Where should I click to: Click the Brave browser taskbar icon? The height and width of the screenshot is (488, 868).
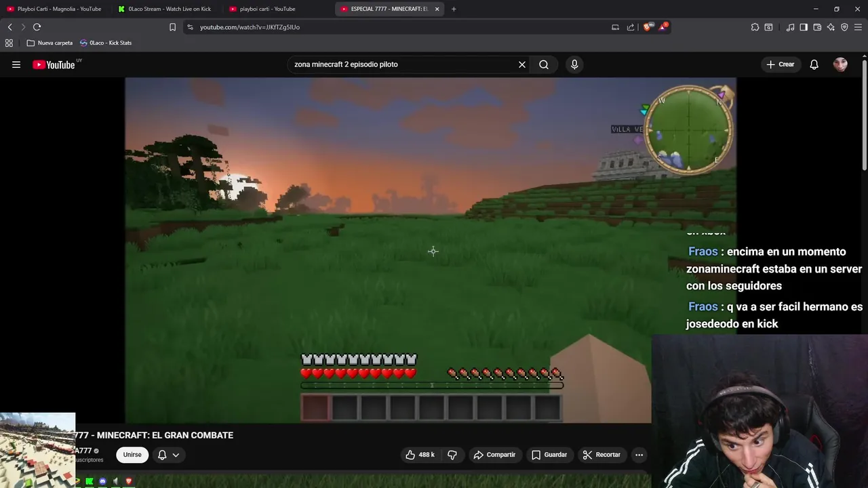pyautogui.click(x=129, y=481)
